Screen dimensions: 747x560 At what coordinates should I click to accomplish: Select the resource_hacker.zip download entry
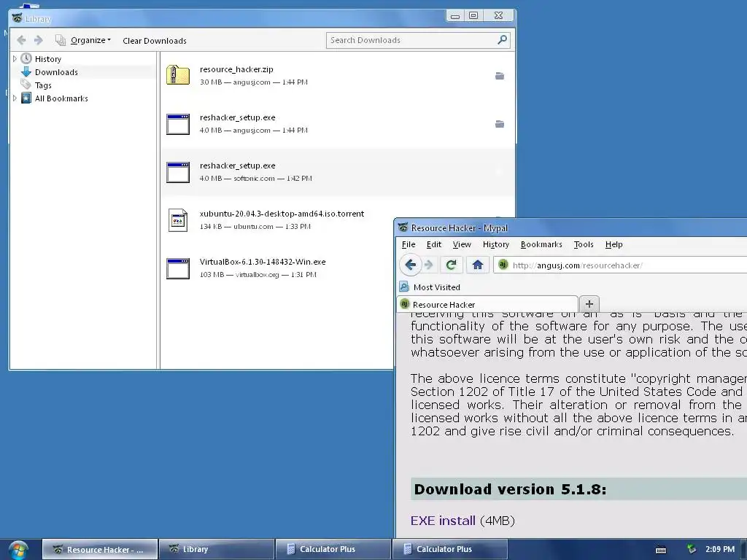[337, 76]
